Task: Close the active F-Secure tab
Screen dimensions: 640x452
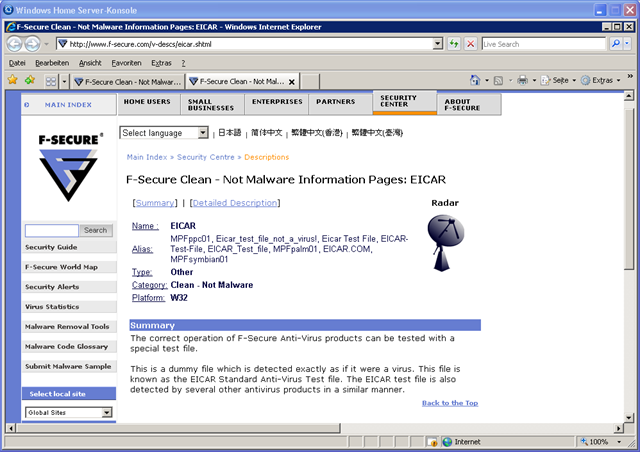Action: point(291,82)
